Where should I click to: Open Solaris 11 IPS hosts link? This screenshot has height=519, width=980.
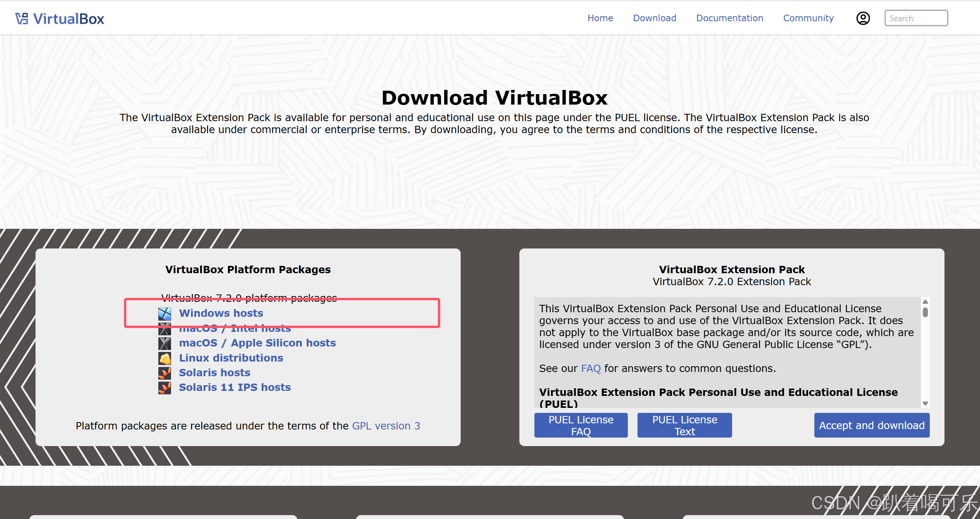[235, 387]
